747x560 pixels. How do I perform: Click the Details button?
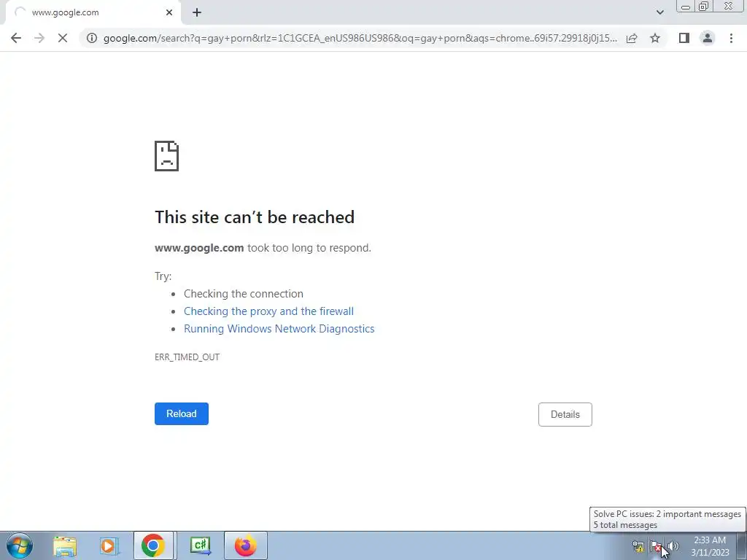pos(565,414)
